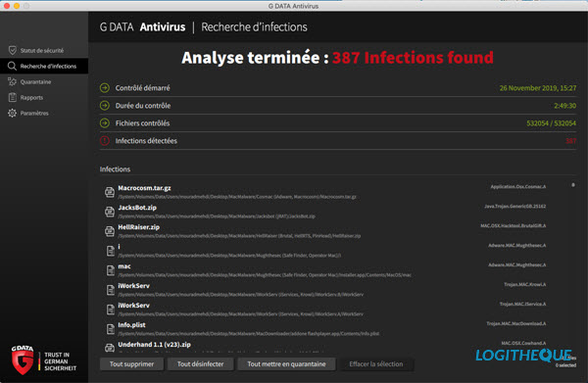Click Contrôlé démarré arrow icon
Screen dimensions: 588x383
coord(105,88)
